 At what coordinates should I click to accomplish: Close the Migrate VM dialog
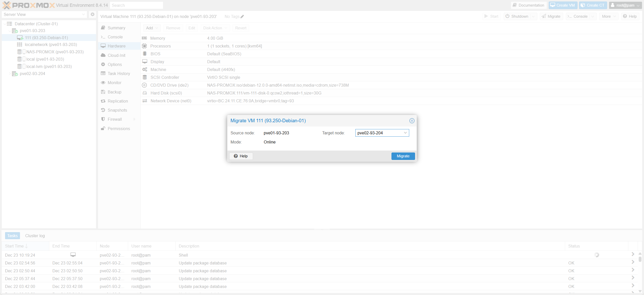coord(412,121)
